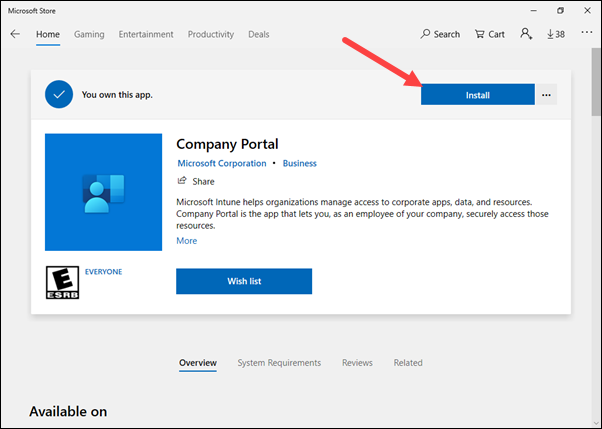Click the checkmark icon beside You own this app
The height and width of the screenshot is (429, 602).
click(x=59, y=94)
